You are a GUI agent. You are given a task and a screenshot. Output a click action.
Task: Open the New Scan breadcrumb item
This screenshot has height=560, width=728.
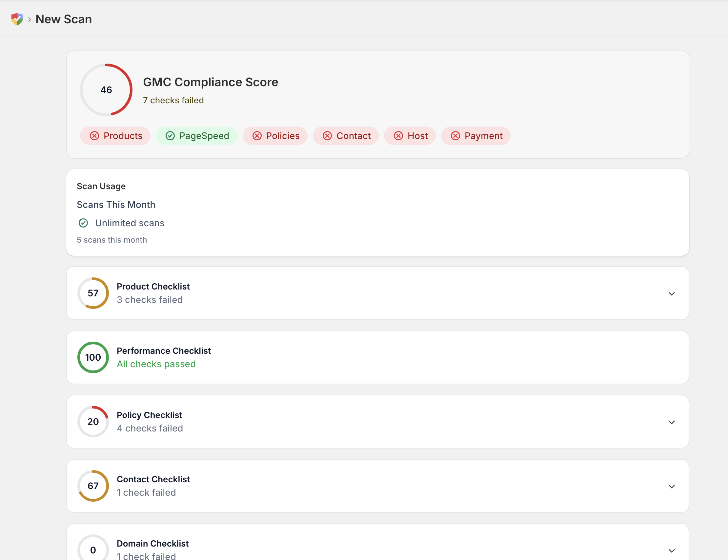pyautogui.click(x=64, y=19)
